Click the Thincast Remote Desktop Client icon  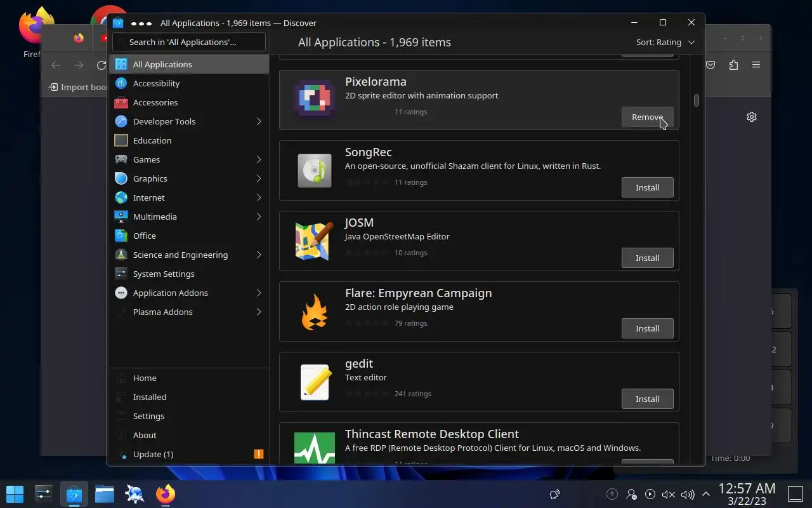click(315, 448)
